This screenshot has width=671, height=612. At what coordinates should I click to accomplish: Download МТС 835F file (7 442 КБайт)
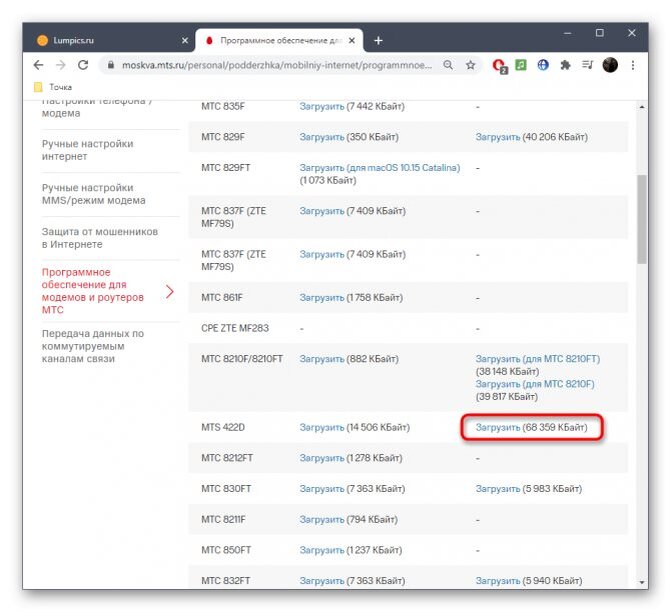click(322, 106)
